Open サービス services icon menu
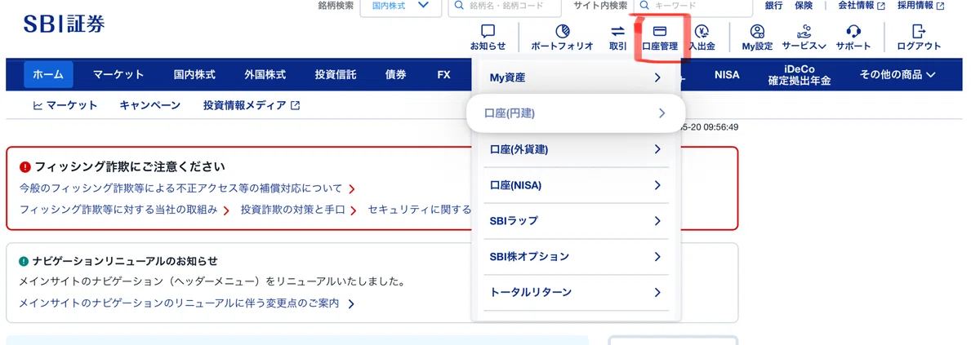 point(804,31)
